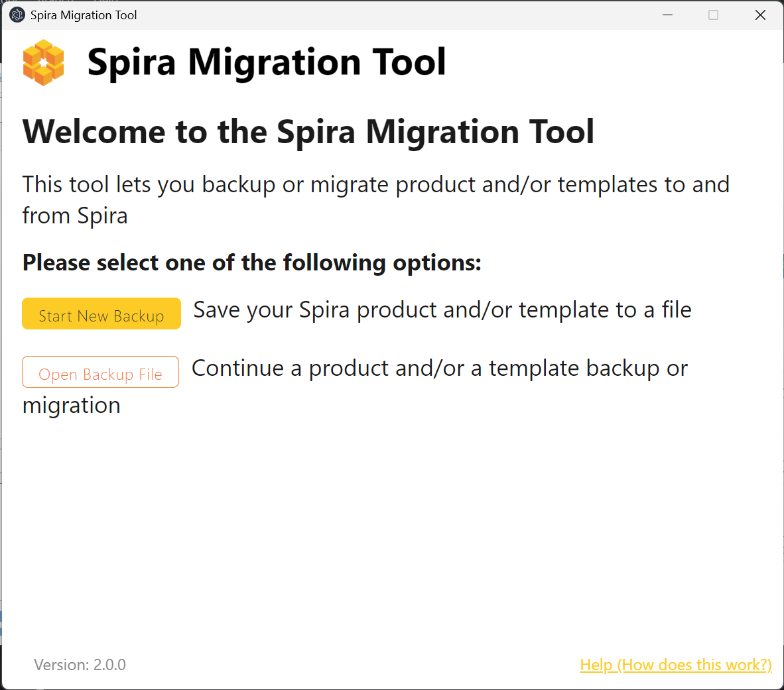Click Save your Spira product description text
Screen dimensions: 784x690
(x=442, y=310)
